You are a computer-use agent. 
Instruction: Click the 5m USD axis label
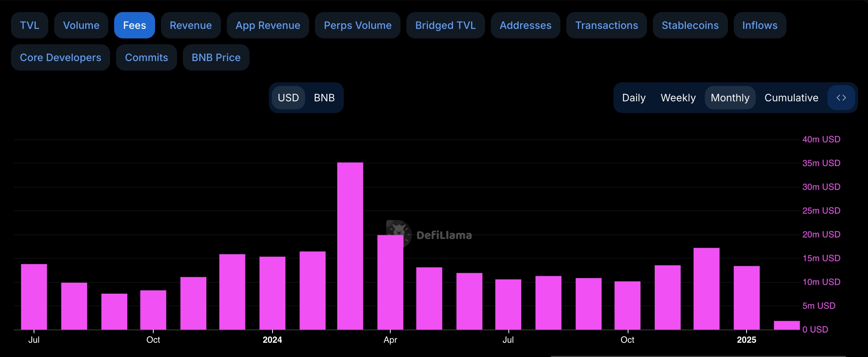pos(819,306)
